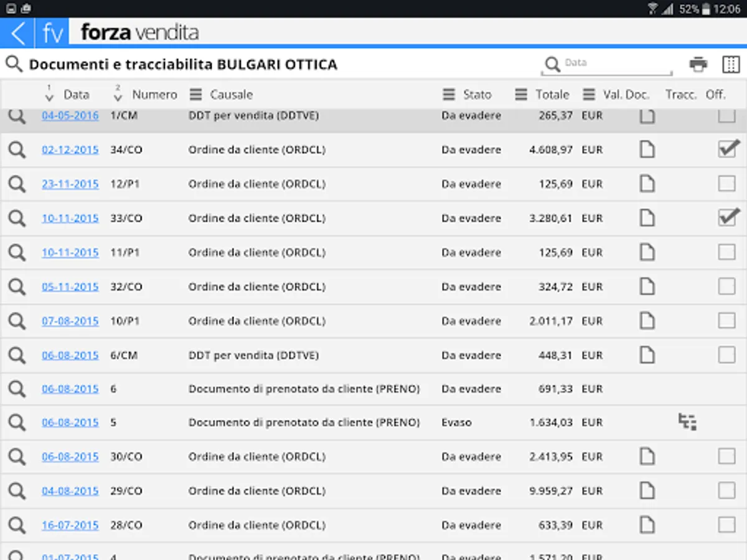Open traceability tree icon for document 5
Image resolution: width=747 pixels, height=560 pixels.
[x=687, y=422]
